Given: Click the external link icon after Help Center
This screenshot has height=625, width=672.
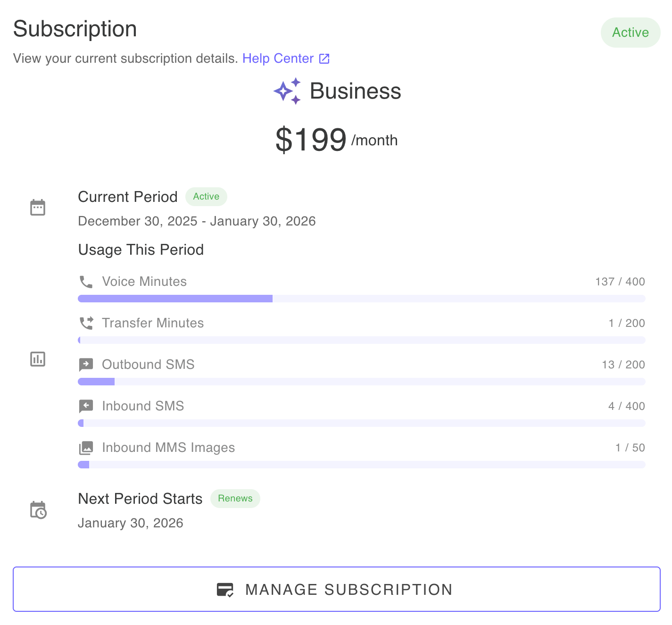Looking at the screenshot, I should coord(324,58).
